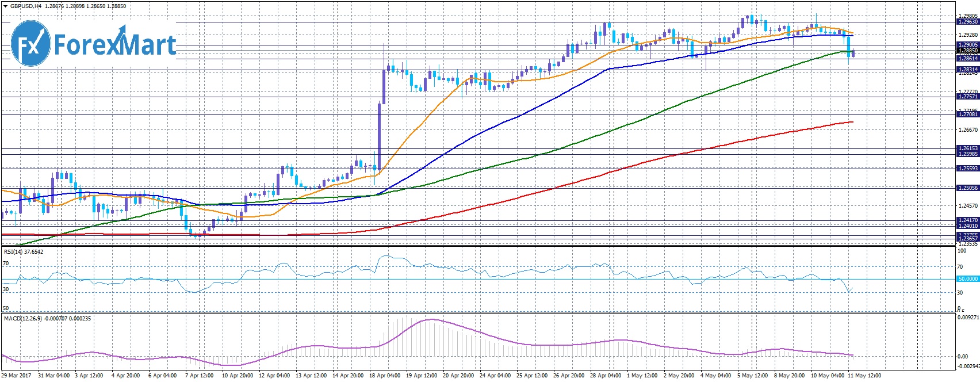Select the 1.24010 level price tag
The height and width of the screenshot is (382, 980).
967,226
